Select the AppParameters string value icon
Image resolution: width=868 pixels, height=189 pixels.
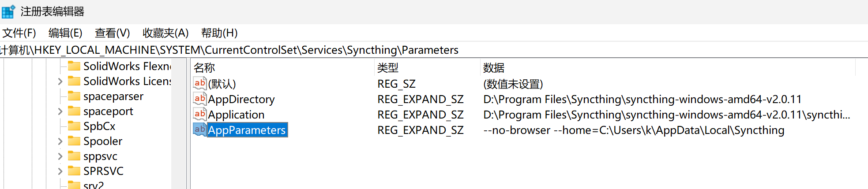(199, 130)
